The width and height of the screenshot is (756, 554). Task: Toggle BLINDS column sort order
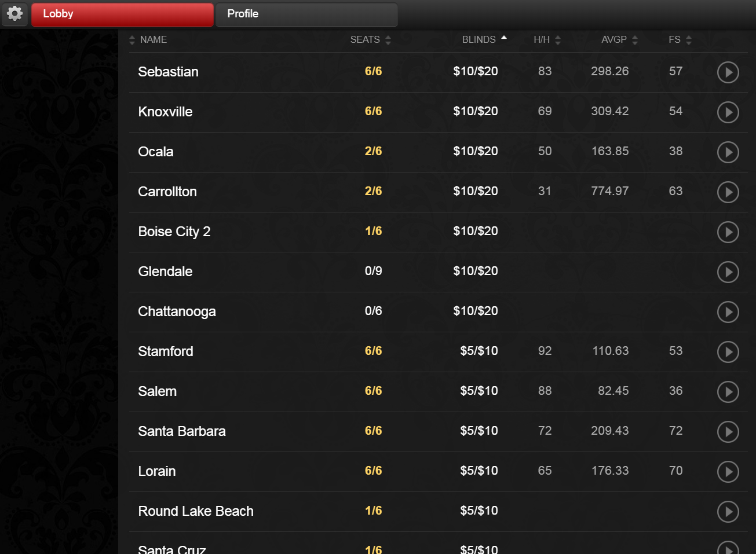coord(479,40)
